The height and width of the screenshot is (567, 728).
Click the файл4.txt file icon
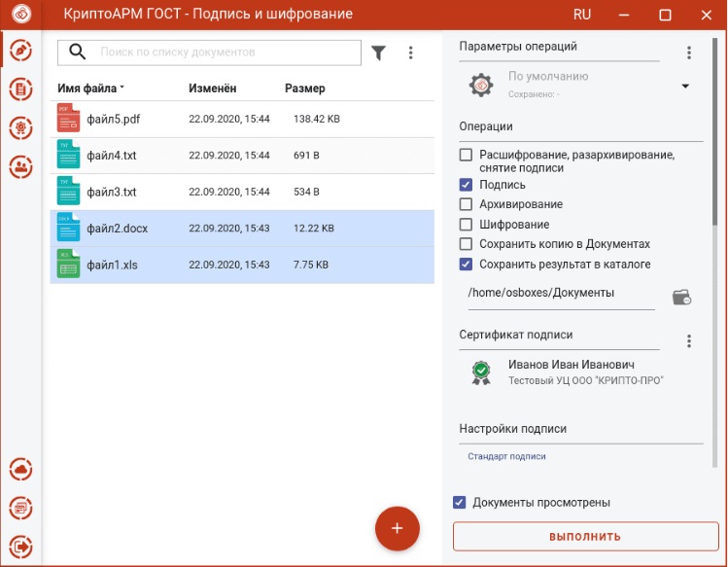point(68,155)
